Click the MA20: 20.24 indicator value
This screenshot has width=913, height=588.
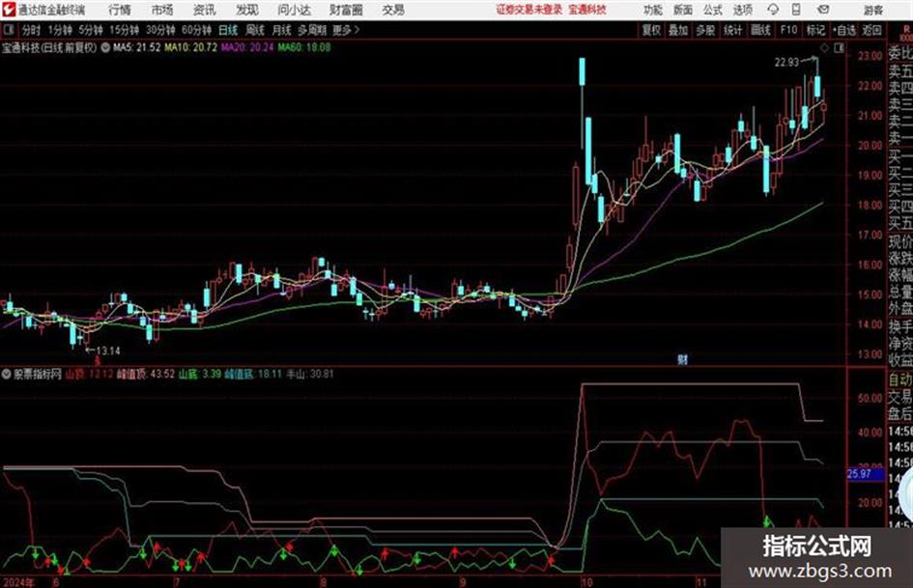247,47
